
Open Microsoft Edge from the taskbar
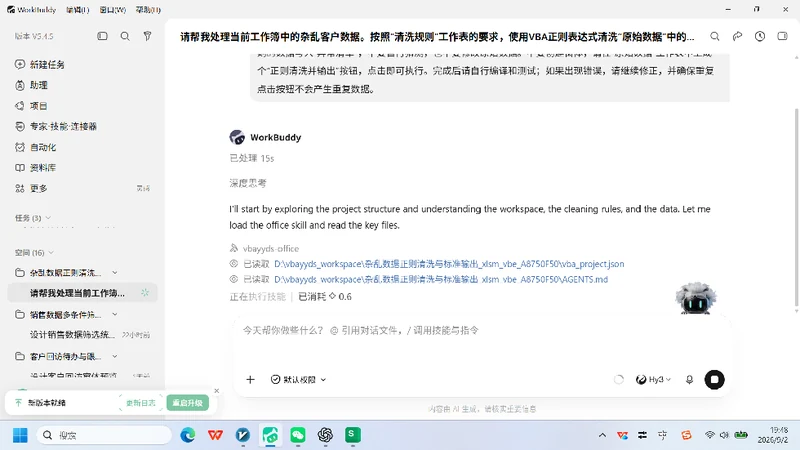tap(188, 435)
